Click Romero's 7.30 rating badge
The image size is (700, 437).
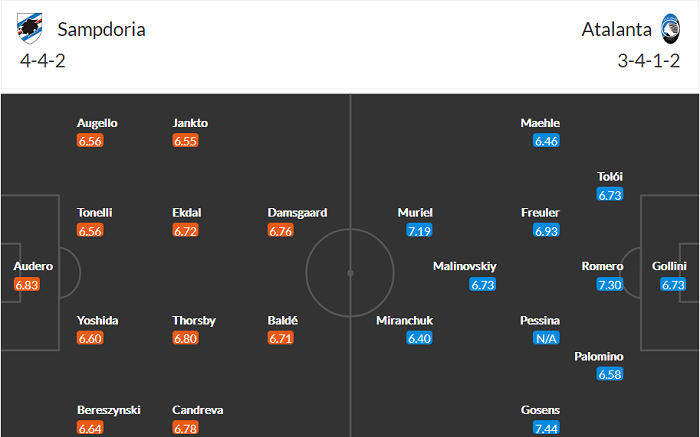point(610,285)
